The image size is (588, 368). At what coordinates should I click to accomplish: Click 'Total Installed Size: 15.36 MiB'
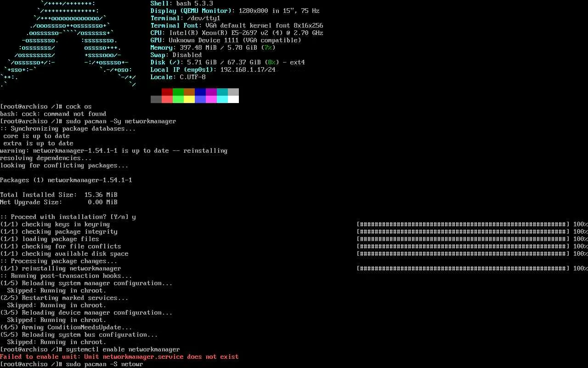(x=58, y=195)
